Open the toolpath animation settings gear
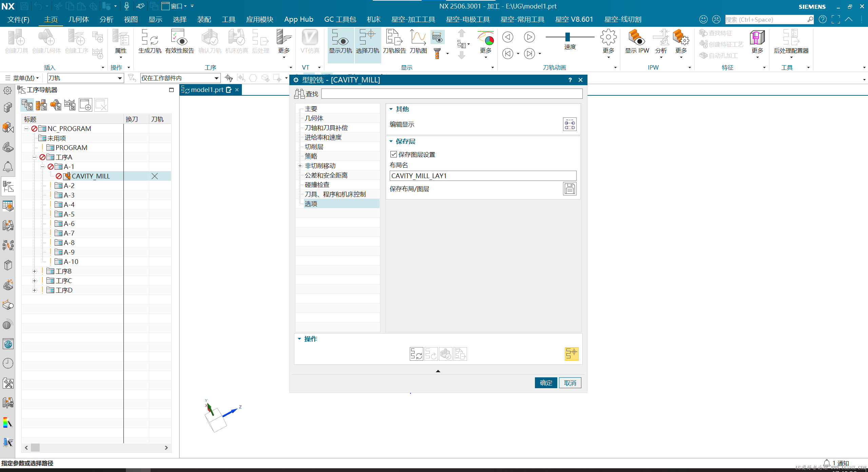The image size is (868, 472). click(608, 37)
